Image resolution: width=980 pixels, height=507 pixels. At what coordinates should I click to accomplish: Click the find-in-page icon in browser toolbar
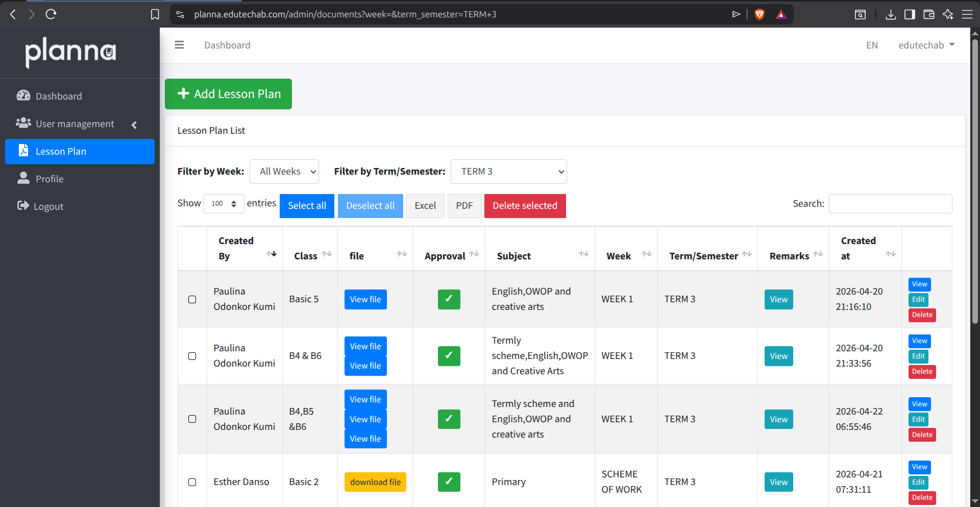coord(860,14)
